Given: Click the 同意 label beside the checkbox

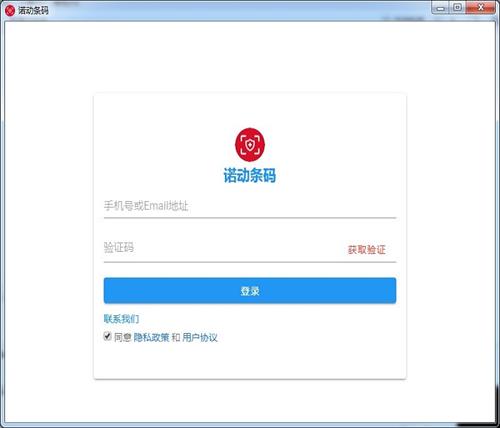Looking at the screenshot, I should tap(122, 337).
